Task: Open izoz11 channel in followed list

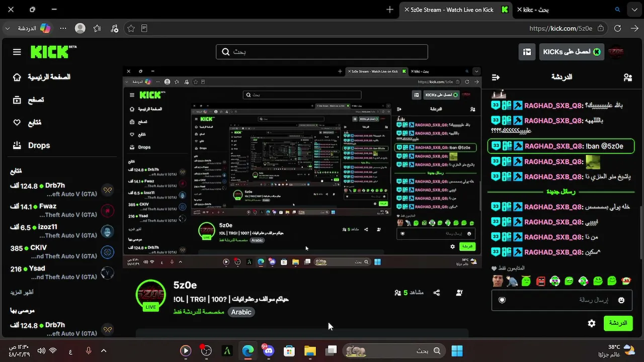Action: tap(62, 231)
